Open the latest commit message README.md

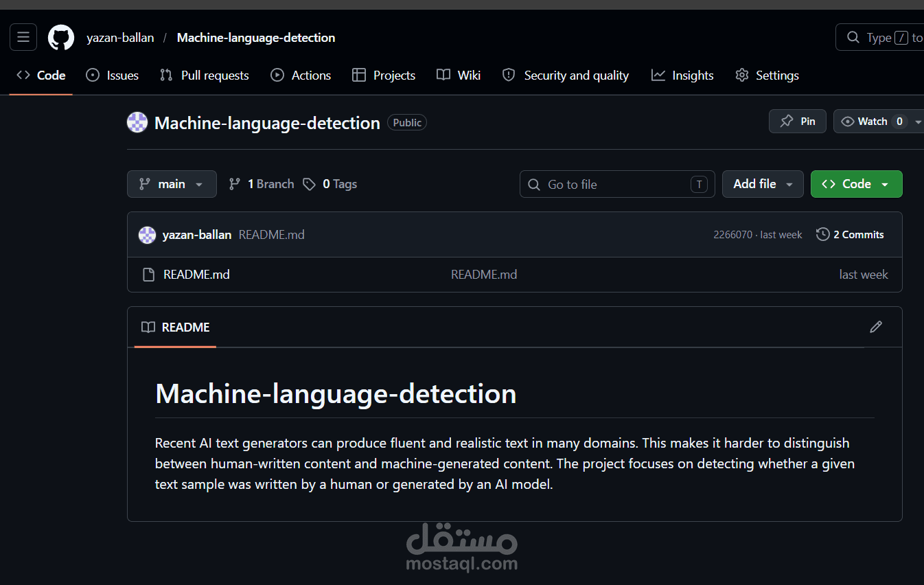[272, 235]
